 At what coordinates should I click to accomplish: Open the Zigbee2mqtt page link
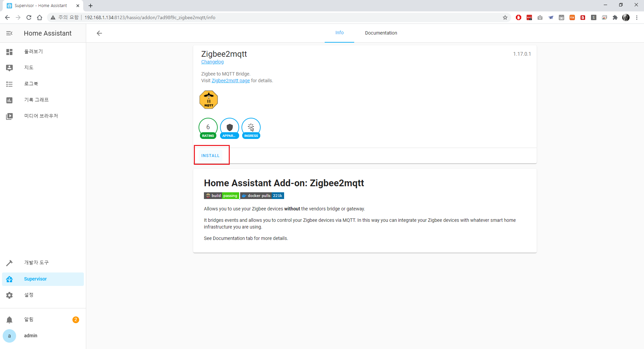tap(231, 81)
